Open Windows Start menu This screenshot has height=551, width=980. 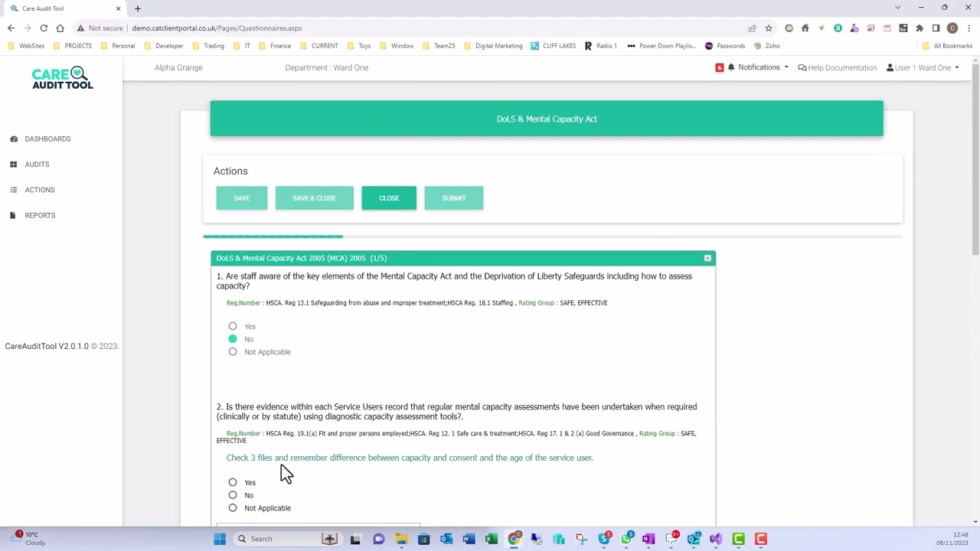click(x=220, y=539)
